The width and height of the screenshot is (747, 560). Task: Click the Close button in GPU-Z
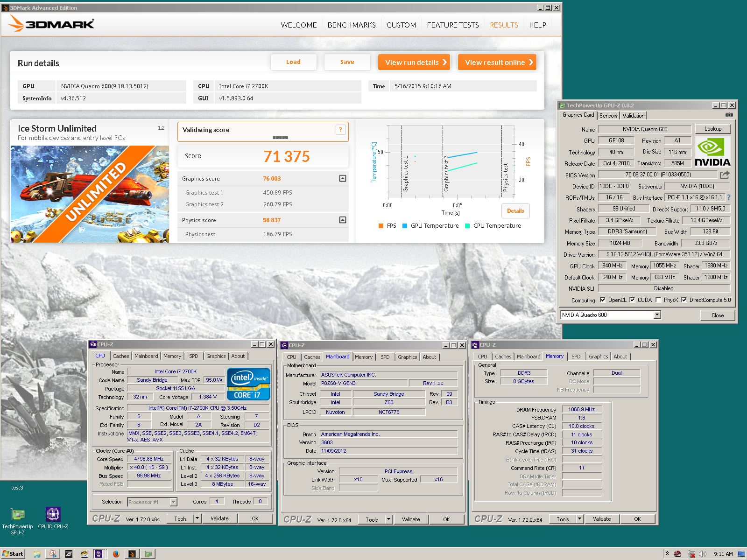point(718,315)
